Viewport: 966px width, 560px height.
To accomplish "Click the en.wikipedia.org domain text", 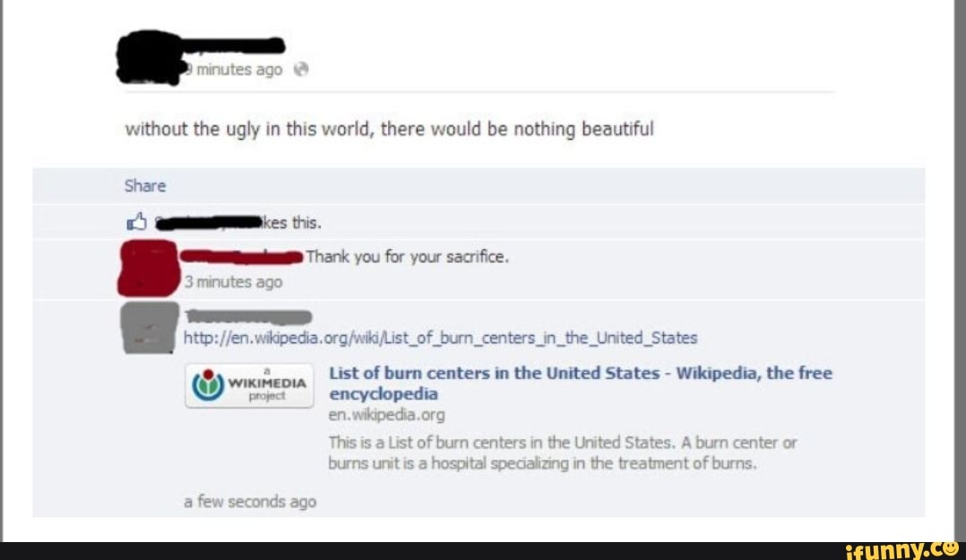I will [x=386, y=415].
